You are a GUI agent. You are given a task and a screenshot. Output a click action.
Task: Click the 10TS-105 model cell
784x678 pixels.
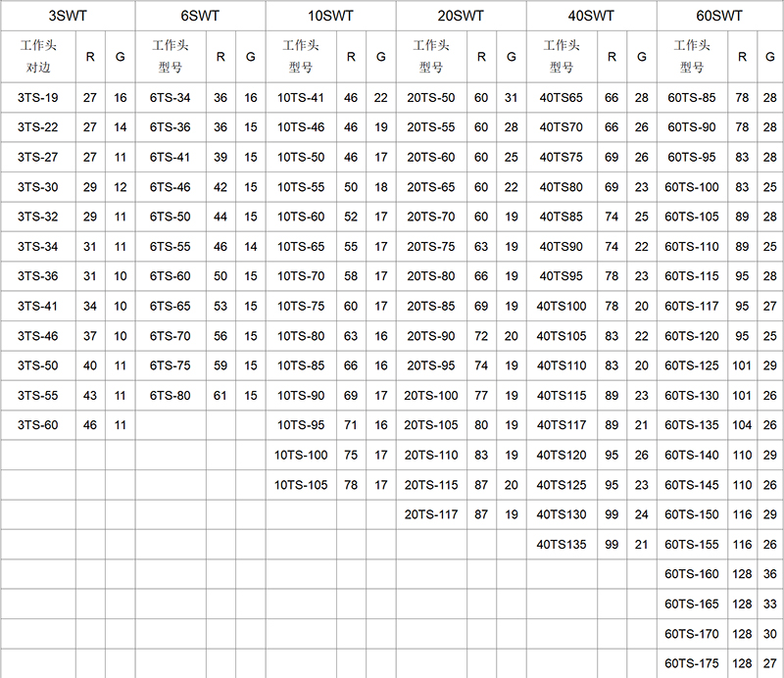(x=301, y=485)
